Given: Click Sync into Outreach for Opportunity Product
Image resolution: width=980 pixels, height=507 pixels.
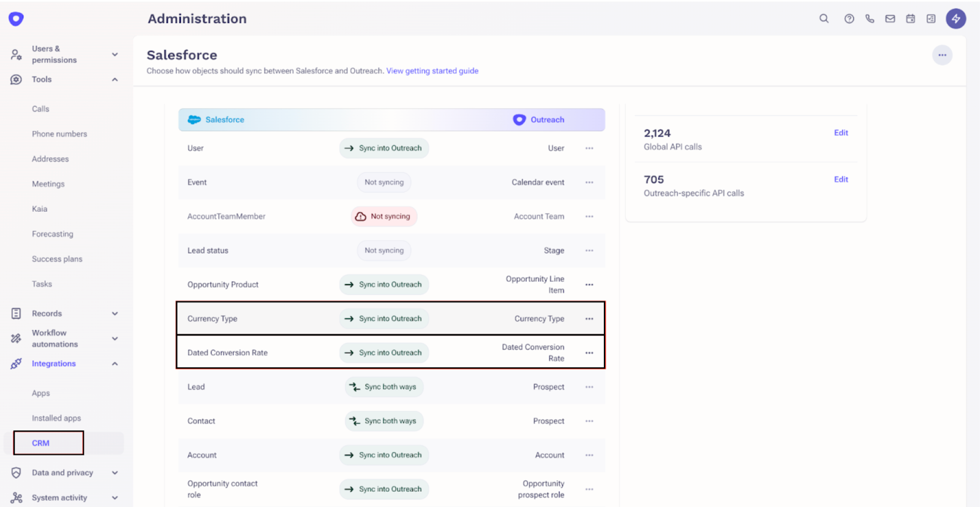Looking at the screenshot, I should [x=384, y=285].
